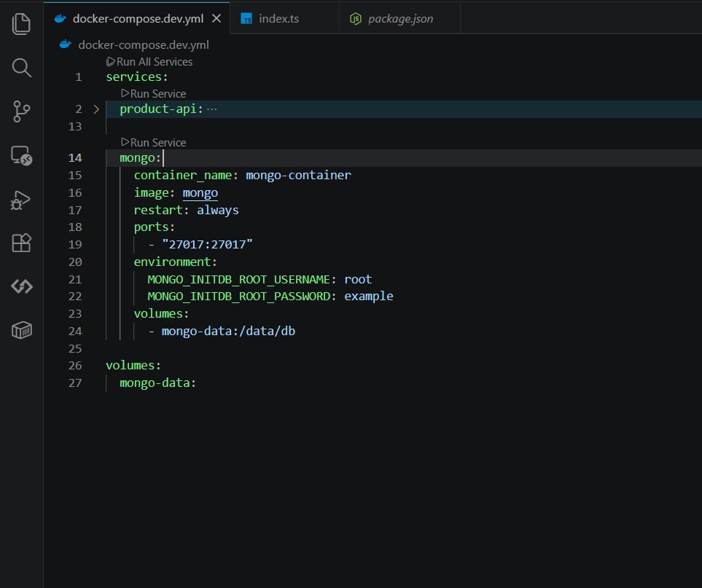The width and height of the screenshot is (702, 588).
Task: Click MONGO_INITDB_ROOT_PASSWORD variable
Action: tap(239, 297)
